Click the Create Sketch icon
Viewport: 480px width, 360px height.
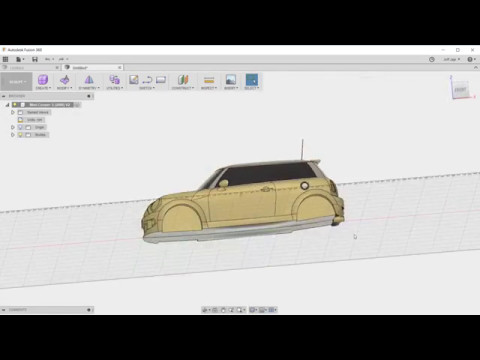point(134,80)
